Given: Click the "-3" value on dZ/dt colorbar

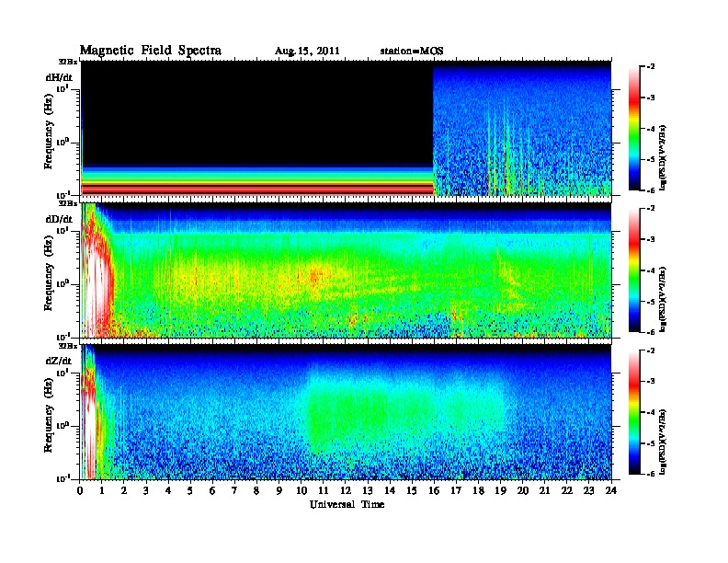Looking at the screenshot, I should (651, 382).
